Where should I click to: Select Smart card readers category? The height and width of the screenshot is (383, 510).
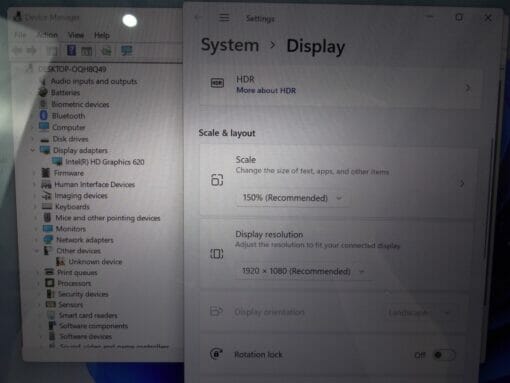tap(88, 315)
